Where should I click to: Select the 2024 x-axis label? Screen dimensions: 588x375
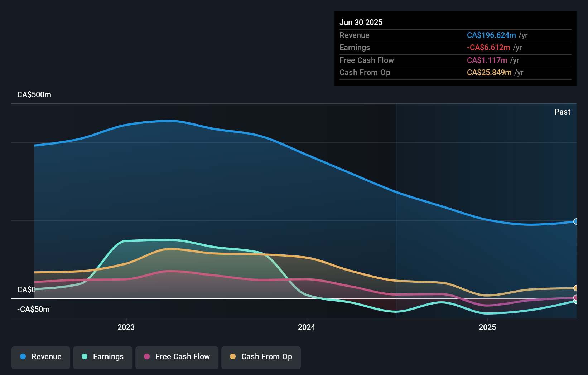(x=307, y=327)
